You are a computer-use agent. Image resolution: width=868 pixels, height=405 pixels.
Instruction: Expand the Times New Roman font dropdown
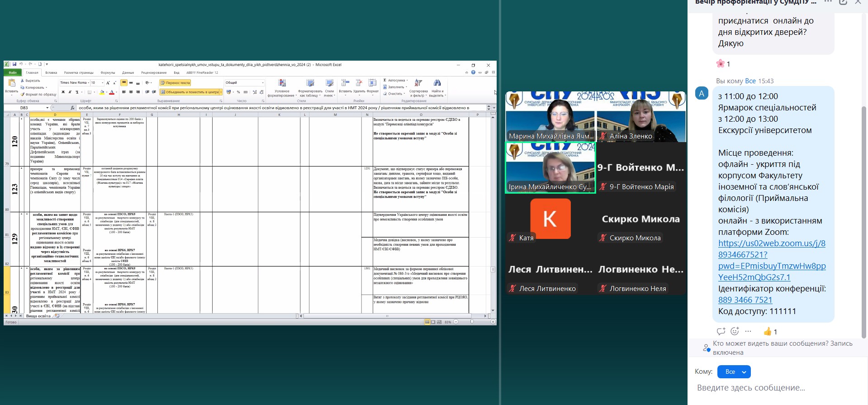tap(89, 83)
